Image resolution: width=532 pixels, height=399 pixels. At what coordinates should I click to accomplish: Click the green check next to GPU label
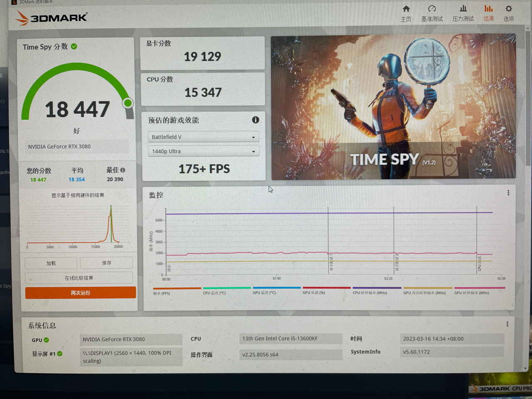click(46, 340)
